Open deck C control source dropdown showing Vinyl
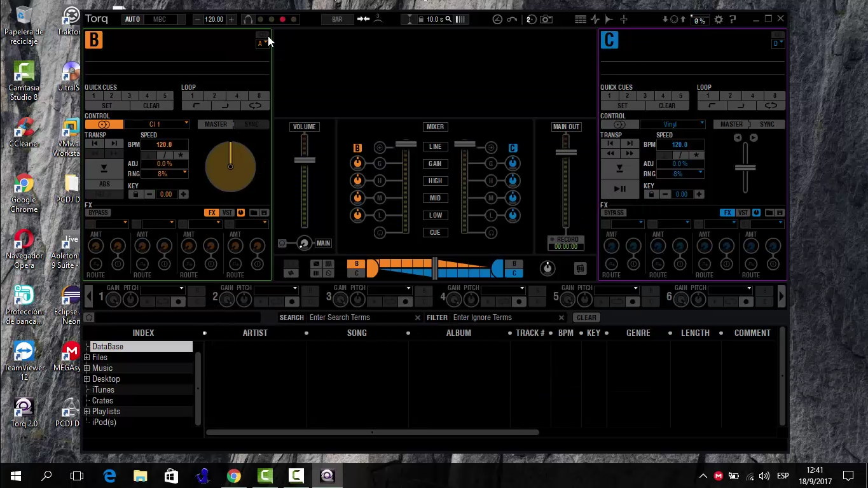 click(x=673, y=124)
